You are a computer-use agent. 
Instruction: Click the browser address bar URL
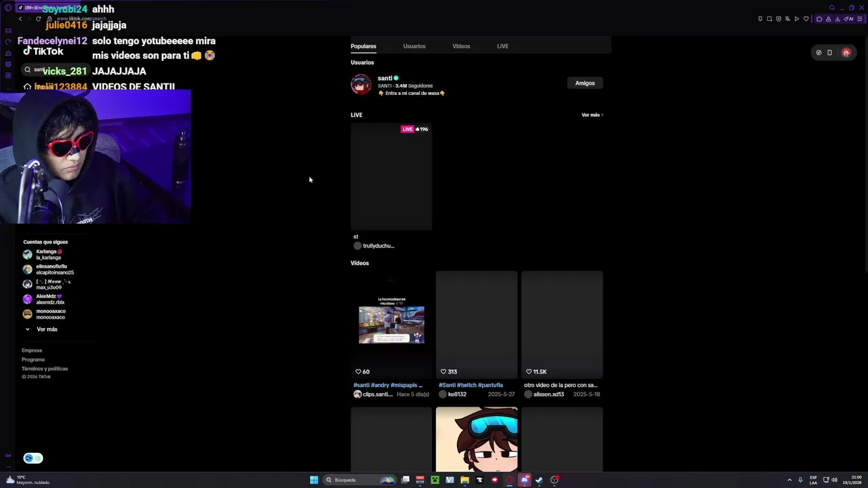tap(81, 19)
